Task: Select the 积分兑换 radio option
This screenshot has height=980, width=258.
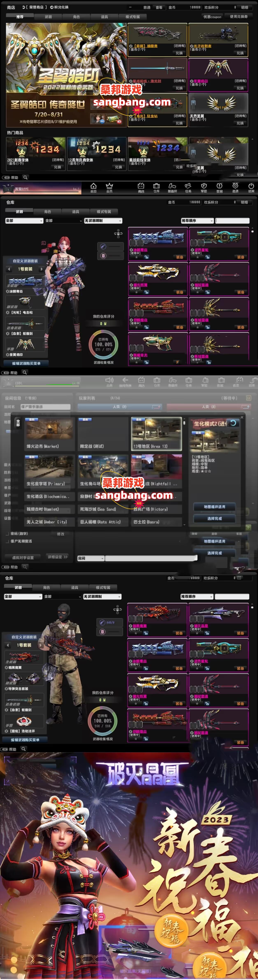Action: click(x=51, y=7)
